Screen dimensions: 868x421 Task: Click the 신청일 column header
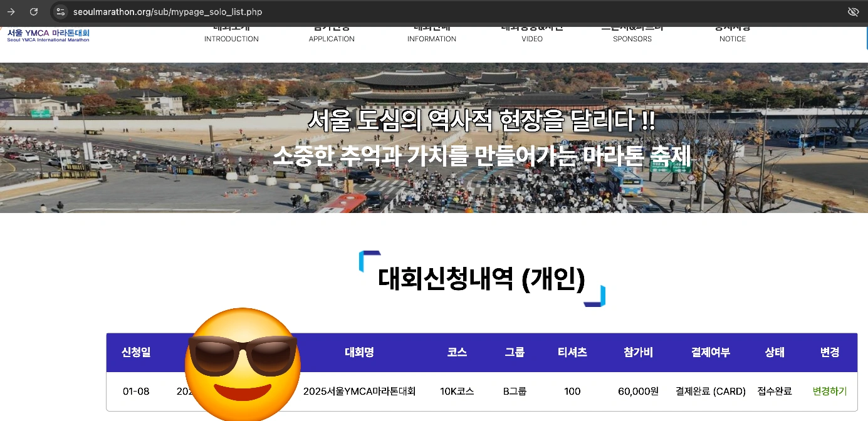[135, 352]
